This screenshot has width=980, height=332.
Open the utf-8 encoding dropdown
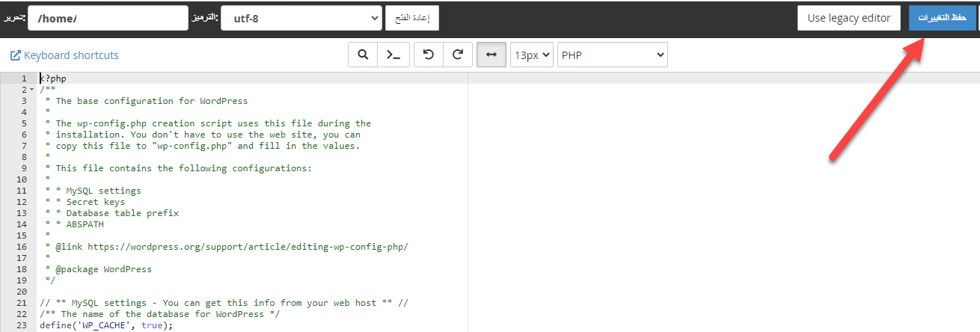tap(301, 18)
